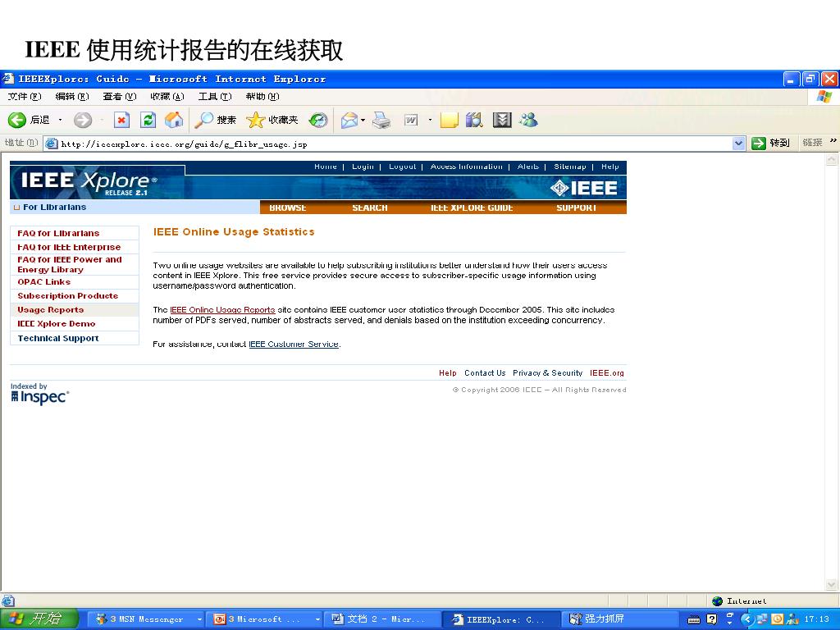This screenshot has height=630, width=840.
Task: Click the Start (开始) button
Action: 39,619
